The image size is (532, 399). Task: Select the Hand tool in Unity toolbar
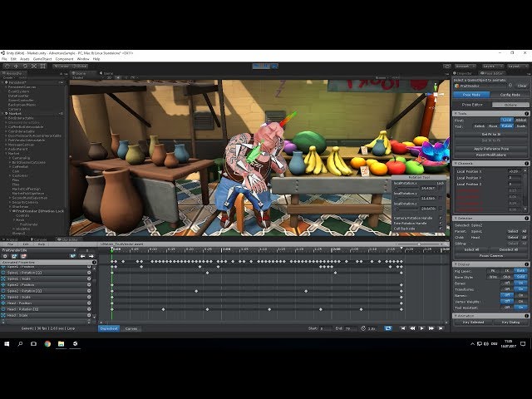coord(7,66)
